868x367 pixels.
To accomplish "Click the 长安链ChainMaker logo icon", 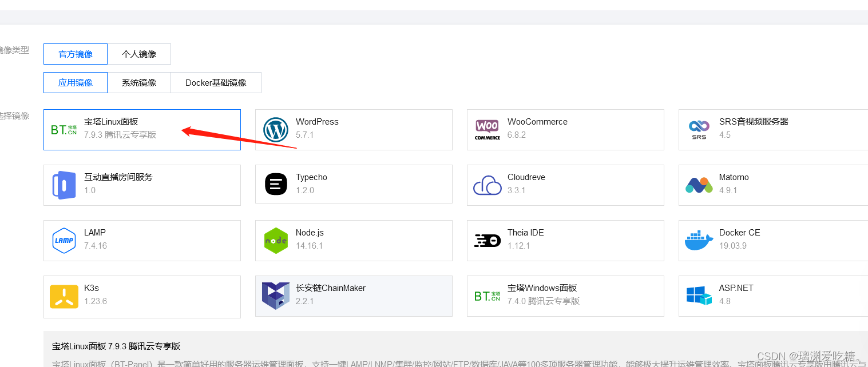I will click(276, 296).
